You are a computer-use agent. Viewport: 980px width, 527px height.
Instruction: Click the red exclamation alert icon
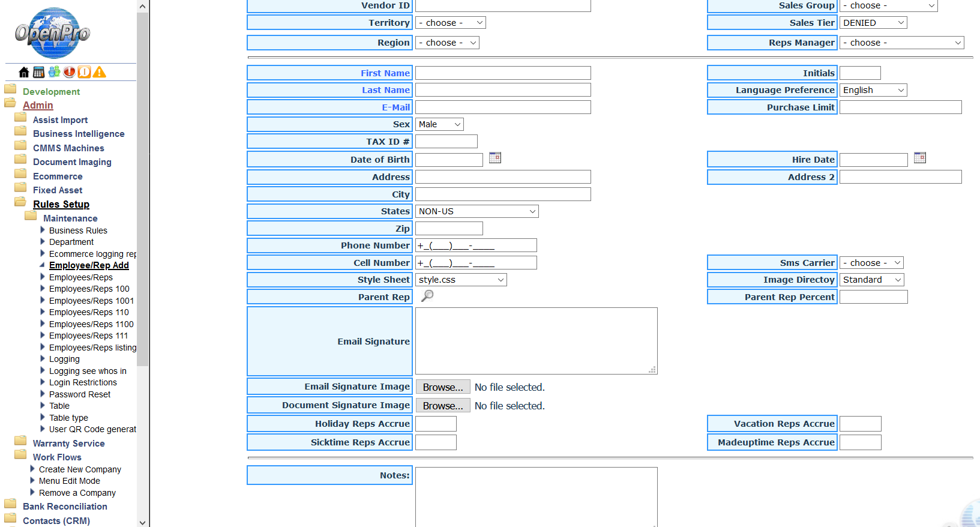tap(70, 72)
